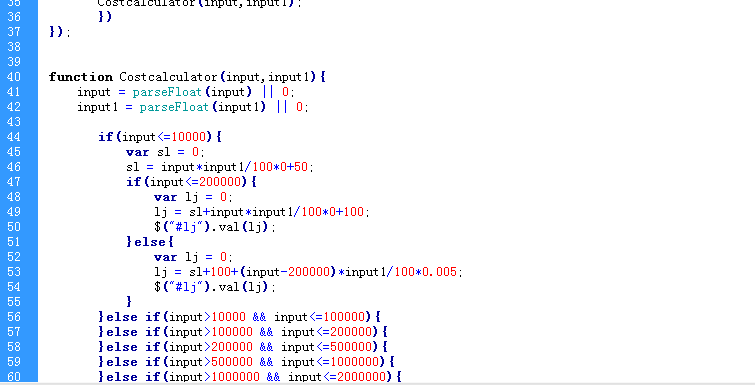Click line number 51 in gutter

pos(14,242)
